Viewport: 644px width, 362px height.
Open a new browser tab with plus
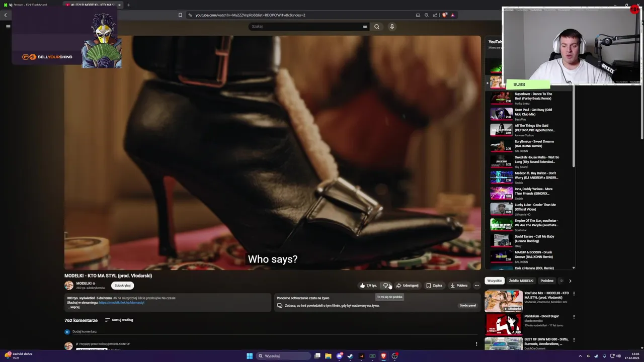(128, 5)
